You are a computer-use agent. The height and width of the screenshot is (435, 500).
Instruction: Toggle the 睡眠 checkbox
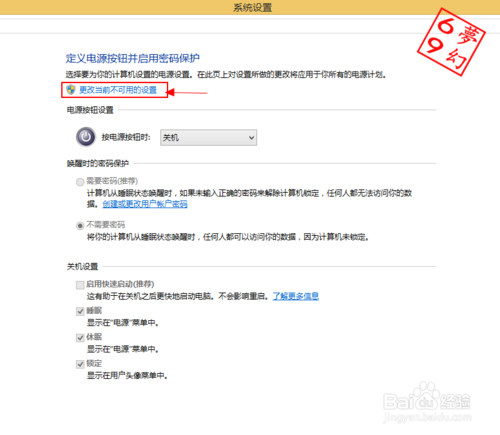[80, 311]
